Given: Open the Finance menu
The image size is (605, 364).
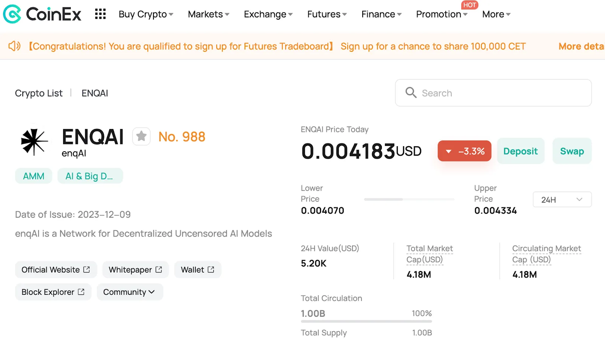Looking at the screenshot, I should point(382,14).
